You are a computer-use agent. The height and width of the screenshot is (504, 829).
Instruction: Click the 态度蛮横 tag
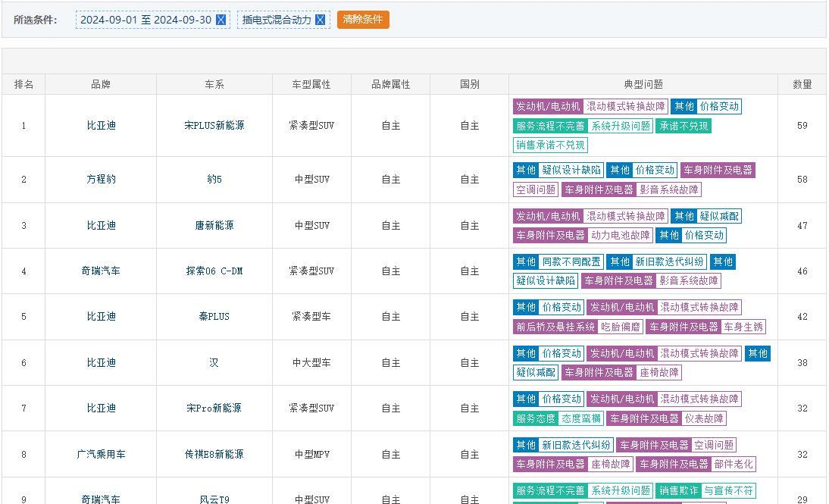(581, 418)
